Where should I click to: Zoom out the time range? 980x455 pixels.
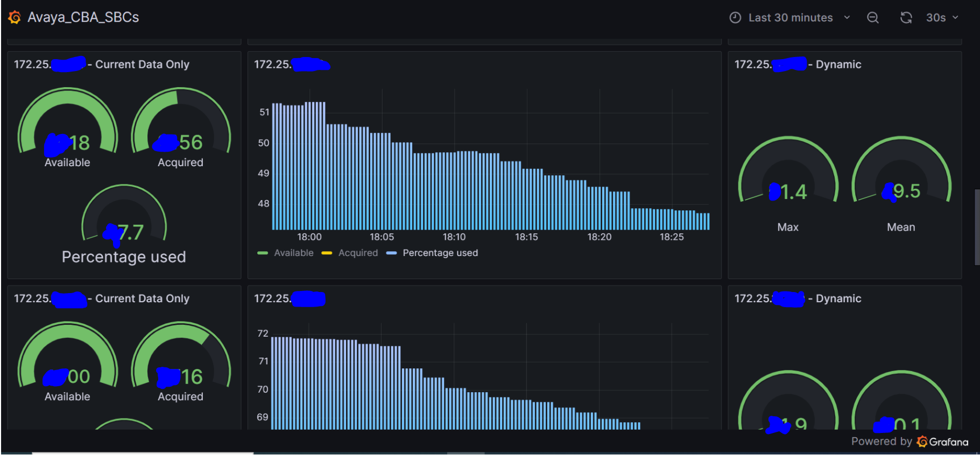[x=873, y=18]
